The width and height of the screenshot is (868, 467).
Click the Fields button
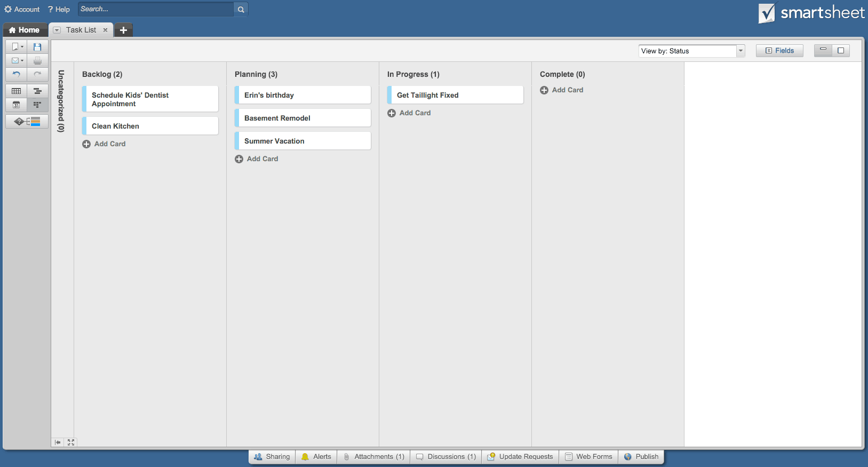click(779, 51)
